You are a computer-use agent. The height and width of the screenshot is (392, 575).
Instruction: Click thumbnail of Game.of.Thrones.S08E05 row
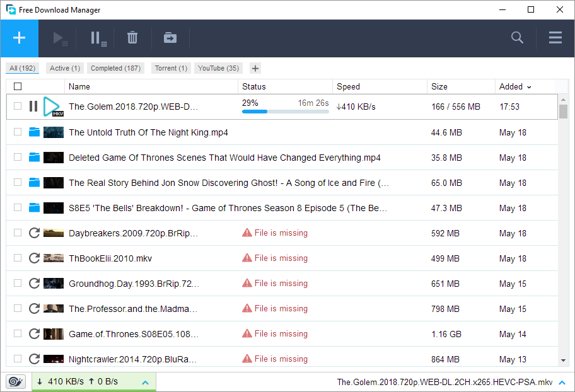click(54, 333)
